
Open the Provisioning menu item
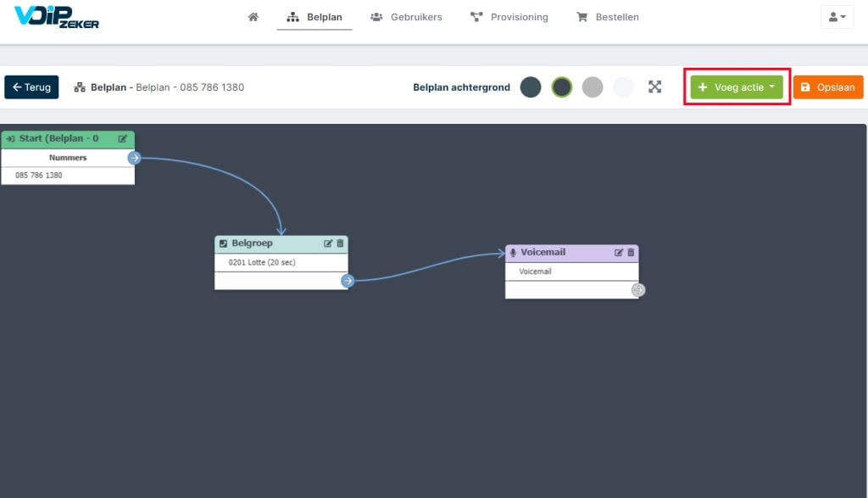(x=509, y=17)
